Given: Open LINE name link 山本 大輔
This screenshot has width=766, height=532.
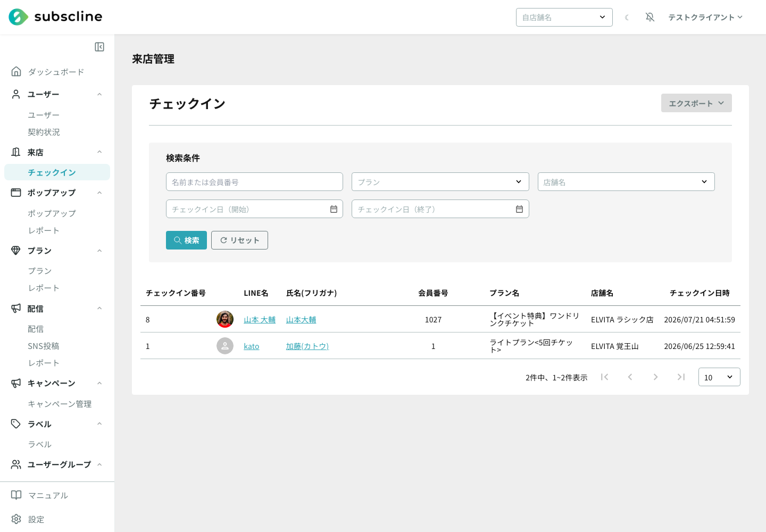Looking at the screenshot, I should tap(260, 320).
